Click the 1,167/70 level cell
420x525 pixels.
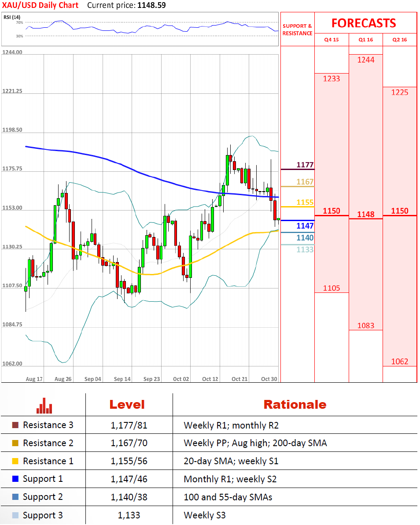[129, 444]
